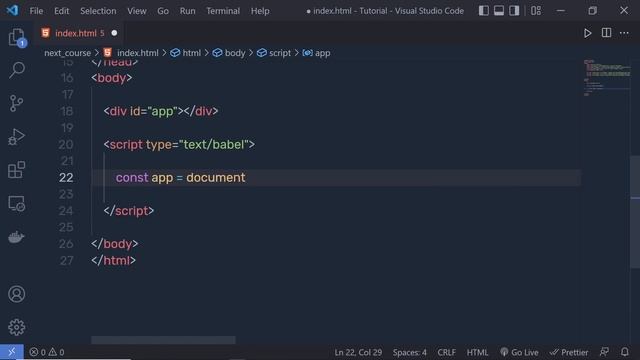
Task: Click Ln 22, Col 29 in status bar
Action: 358,352
